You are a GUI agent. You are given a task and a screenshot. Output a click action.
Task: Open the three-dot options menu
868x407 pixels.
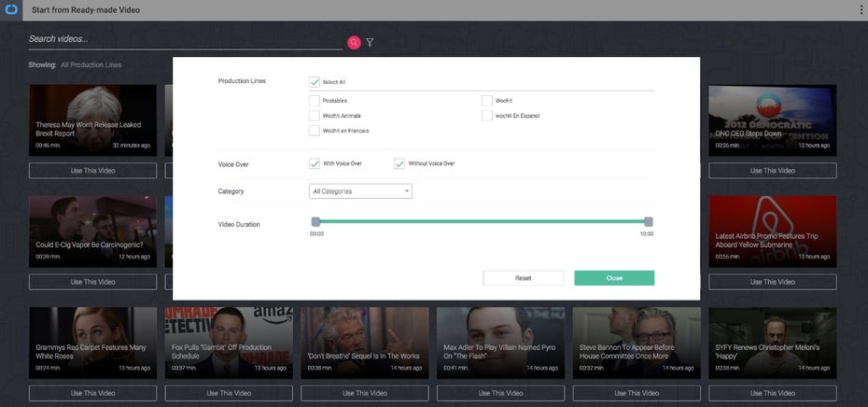(861, 10)
